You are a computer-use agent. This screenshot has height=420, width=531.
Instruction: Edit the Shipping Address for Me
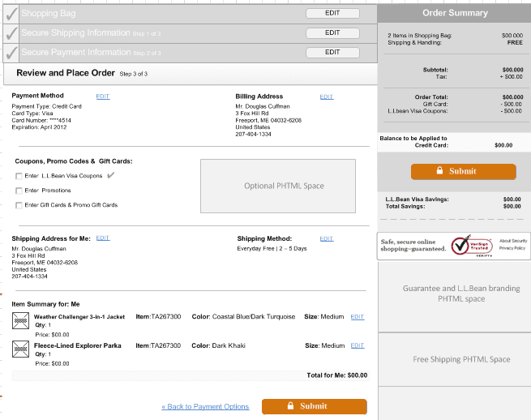(103, 238)
